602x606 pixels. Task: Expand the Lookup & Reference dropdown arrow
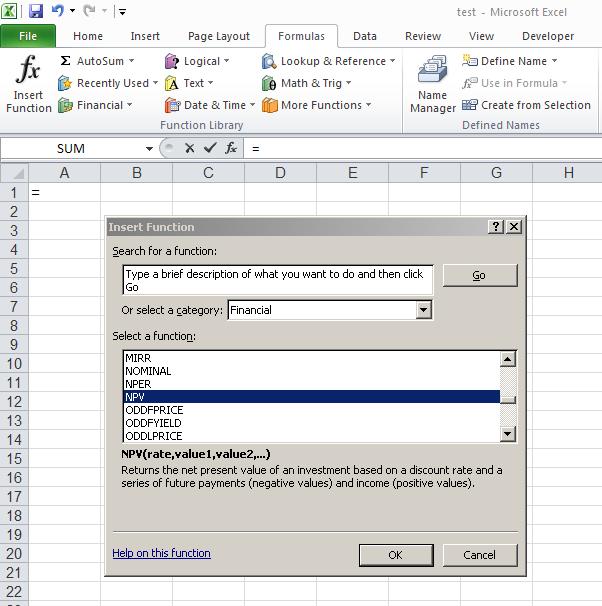393,61
